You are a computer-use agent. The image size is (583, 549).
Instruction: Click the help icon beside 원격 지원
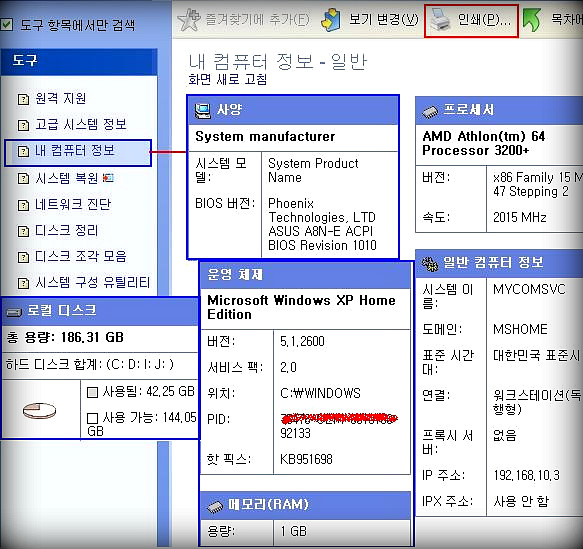[x=23, y=99]
